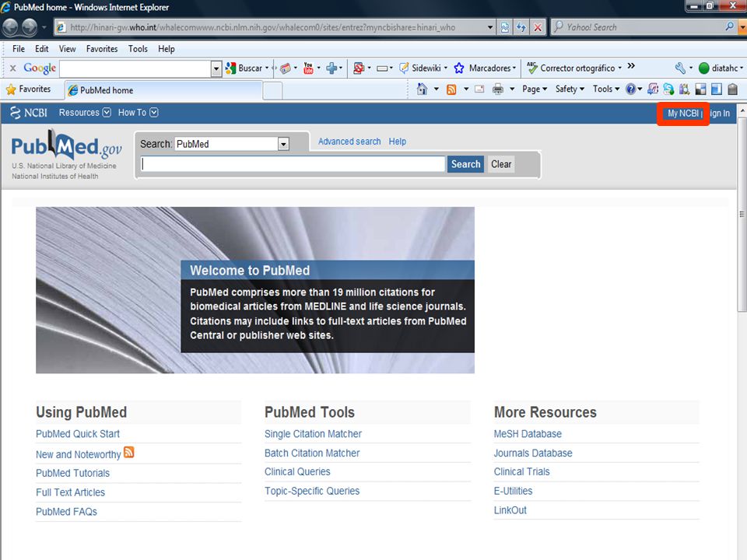Print the page using printer icon
Image resolution: width=747 pixels, height=560 pixels.
[x=498, y=89]
